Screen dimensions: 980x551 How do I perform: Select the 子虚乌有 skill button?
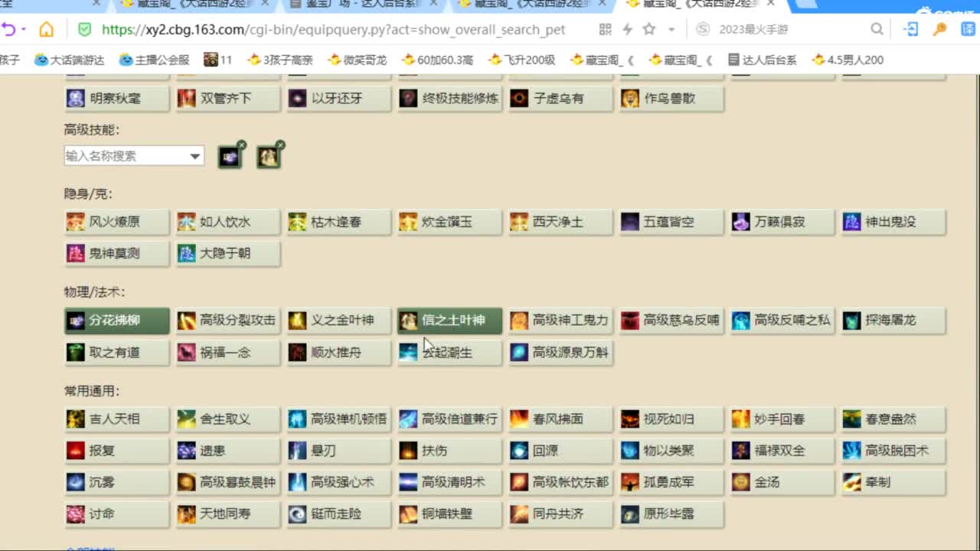coord(560,99)
